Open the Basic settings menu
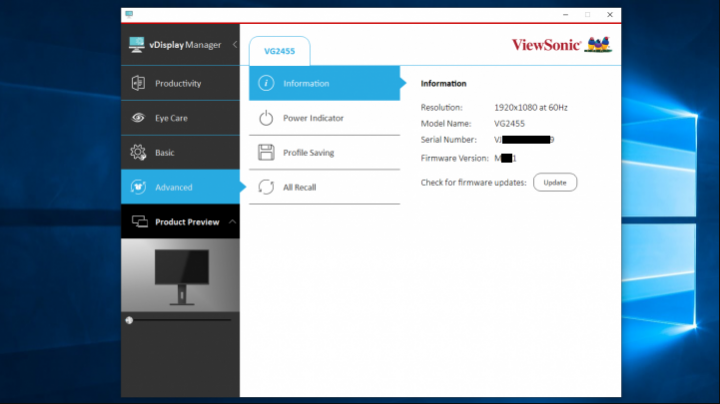 [180, 152]
